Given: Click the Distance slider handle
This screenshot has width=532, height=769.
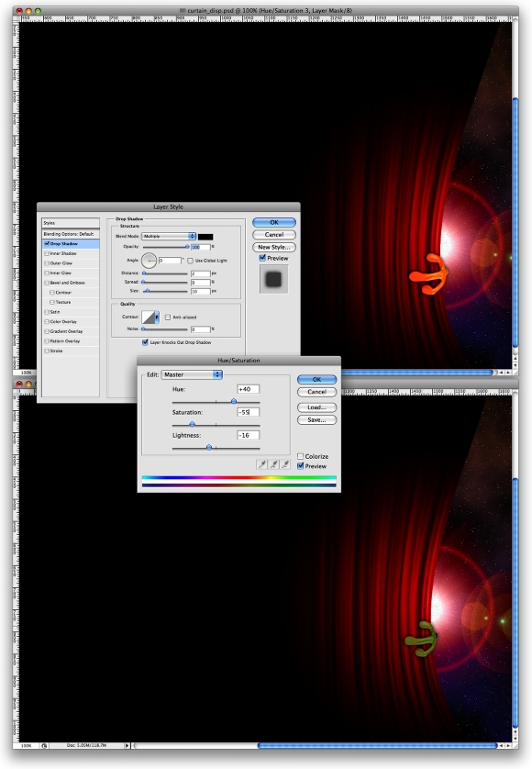Looking at the screenshot, I should tap(144, 273).
